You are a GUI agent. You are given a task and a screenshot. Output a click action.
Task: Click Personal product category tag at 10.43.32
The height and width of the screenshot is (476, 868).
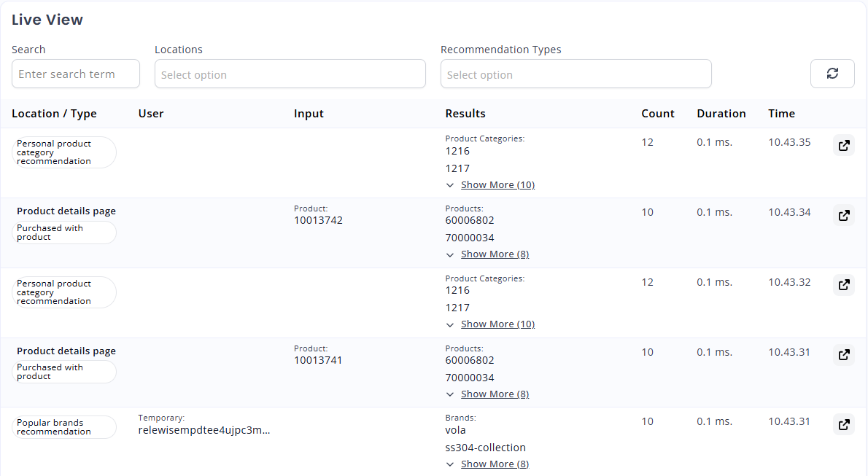tap(63, 292)
